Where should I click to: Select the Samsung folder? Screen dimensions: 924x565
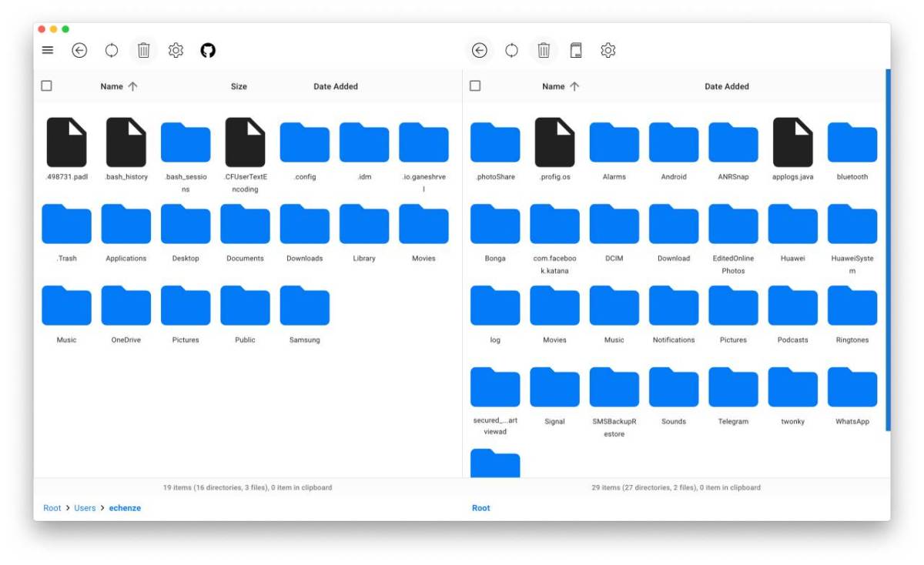coord(305,313)
